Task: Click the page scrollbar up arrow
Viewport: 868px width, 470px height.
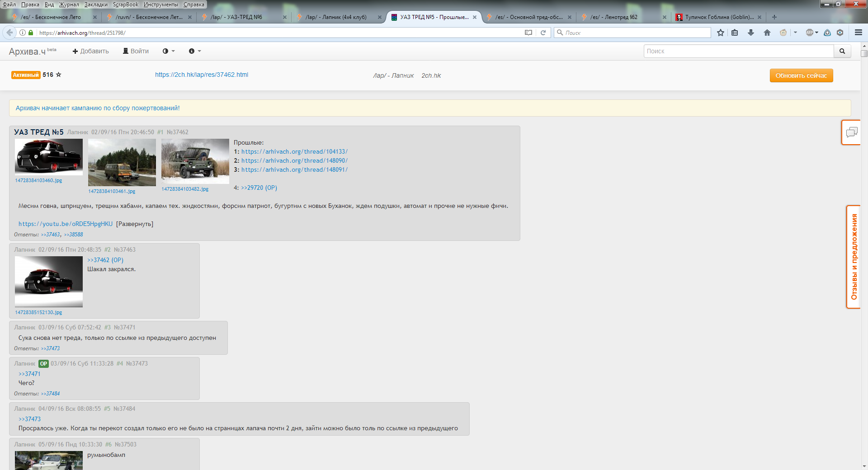Action: click(x=864, y=46)
